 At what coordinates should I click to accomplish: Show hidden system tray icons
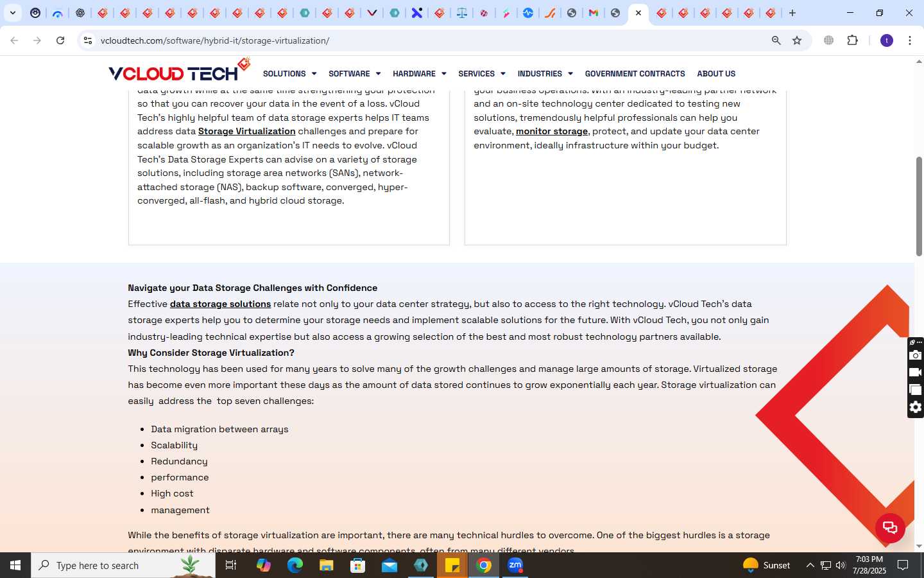pyautogui.click(x=810, y=565)
